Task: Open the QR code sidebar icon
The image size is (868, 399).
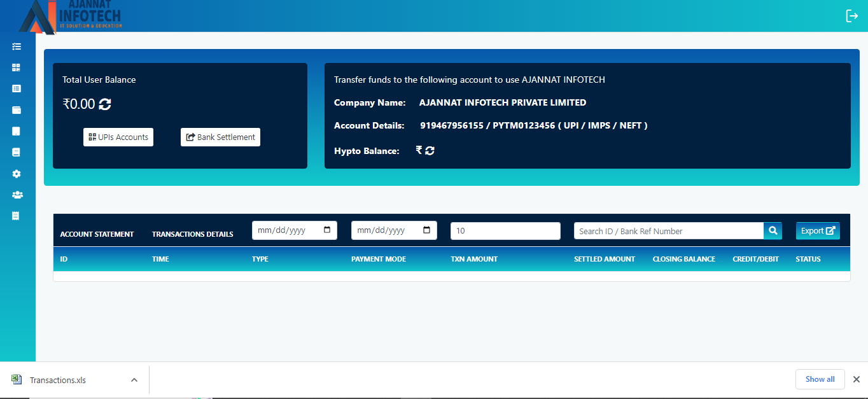Action: point(17,67)
